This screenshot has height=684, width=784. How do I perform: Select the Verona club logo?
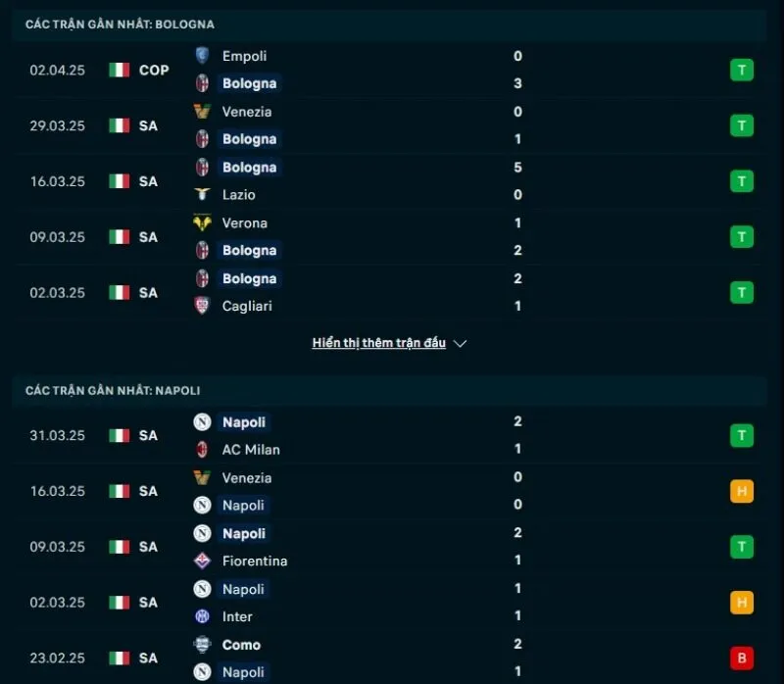click(x=203, y=222)
